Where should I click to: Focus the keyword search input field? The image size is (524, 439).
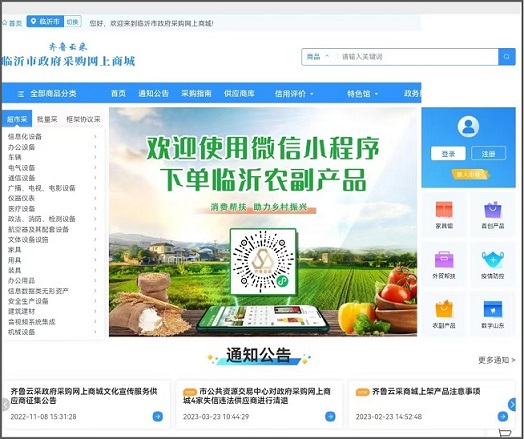tap(418, 57)
